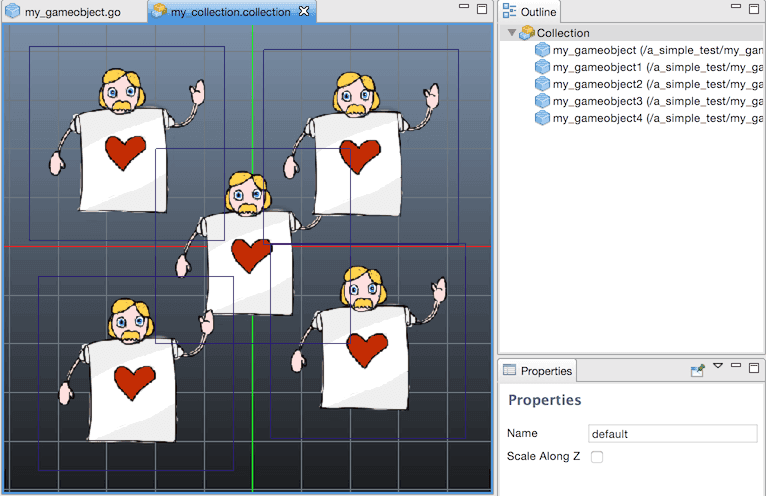Open the Properties view dropdown menu
766x496 pixels.
point(717,367)
